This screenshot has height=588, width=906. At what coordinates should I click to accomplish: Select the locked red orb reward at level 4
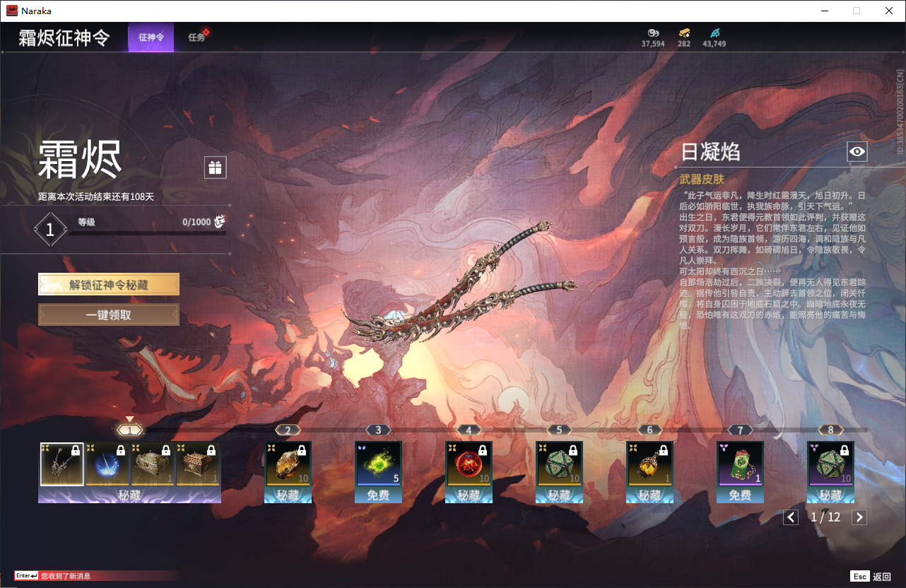(469, 464)
